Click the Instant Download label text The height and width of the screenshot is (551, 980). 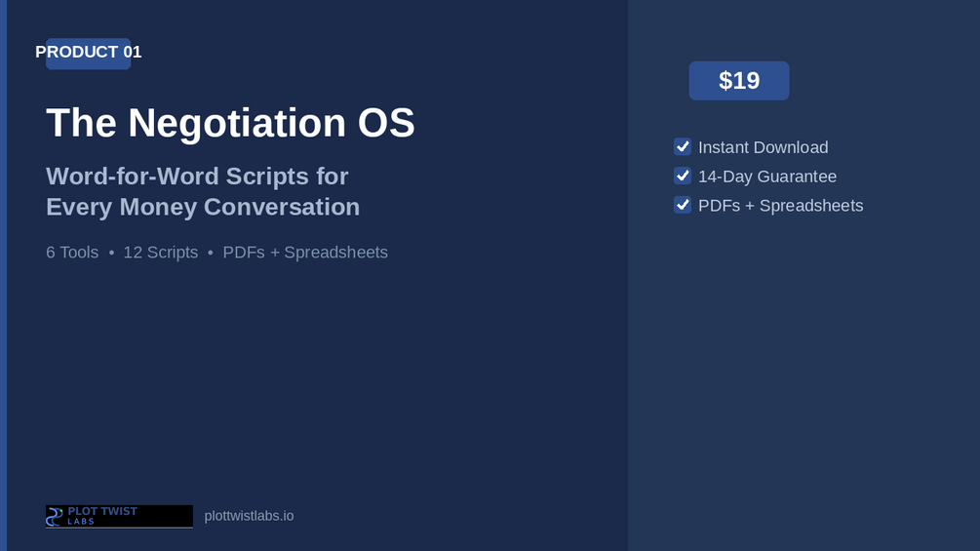click(x=764, y=147)
